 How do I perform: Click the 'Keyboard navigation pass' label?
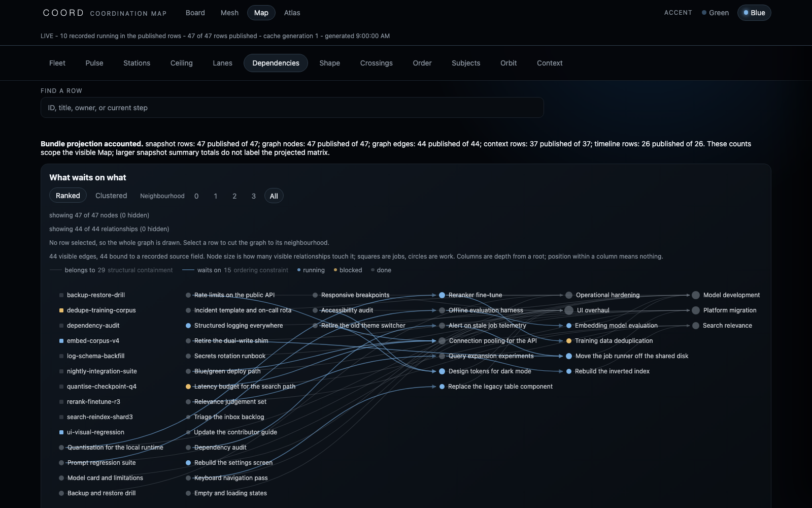click(231, 478)
